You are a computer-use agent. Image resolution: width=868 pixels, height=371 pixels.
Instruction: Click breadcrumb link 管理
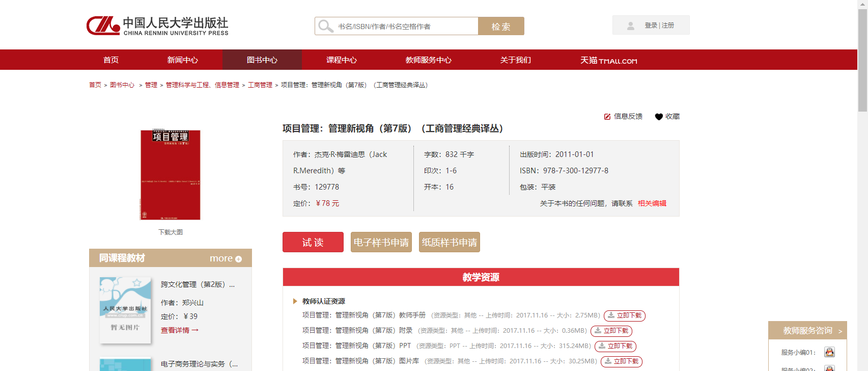point(151,85)
